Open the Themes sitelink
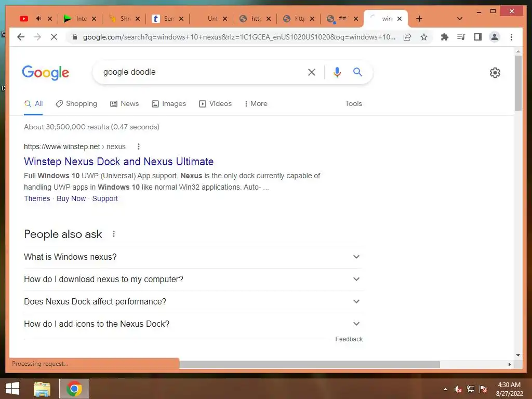532x399 pixels. click(x=37, y=198)
